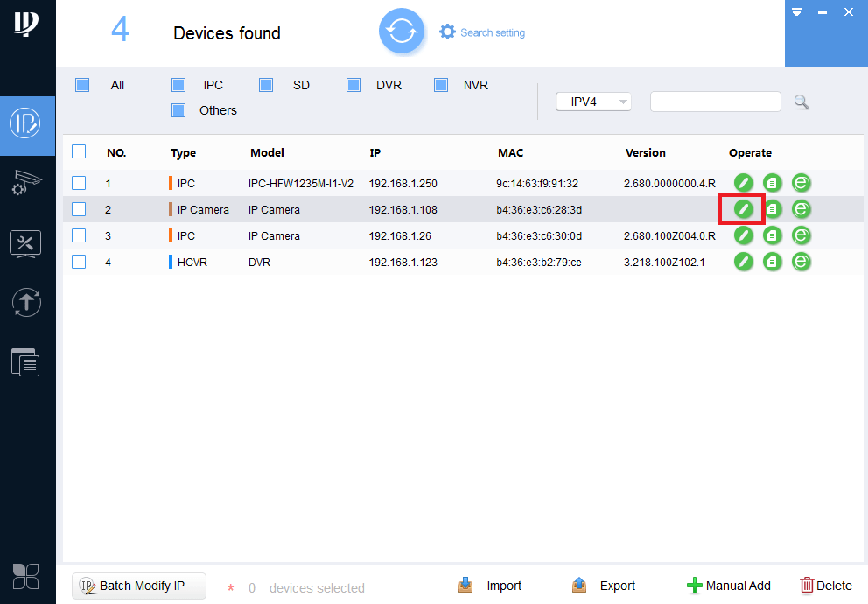
Task: Check the select-all checkbox in table header
Action: [79, 152]
